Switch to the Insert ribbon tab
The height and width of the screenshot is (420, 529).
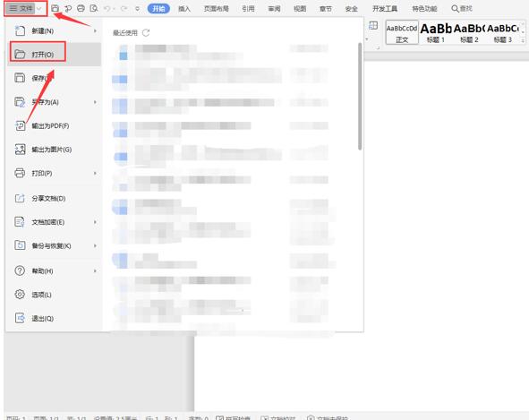pyautogui.click(x=184, y=9)
